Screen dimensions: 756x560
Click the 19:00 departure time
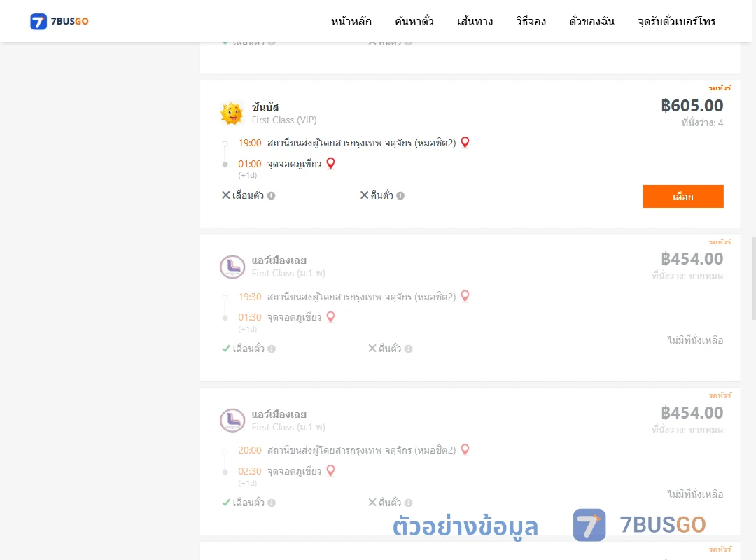[249, 143]
